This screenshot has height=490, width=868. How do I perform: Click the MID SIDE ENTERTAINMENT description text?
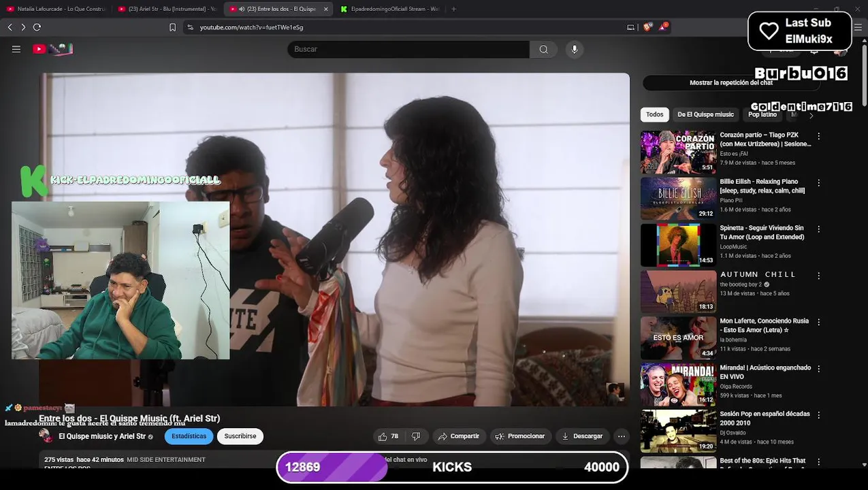point(166,460)
